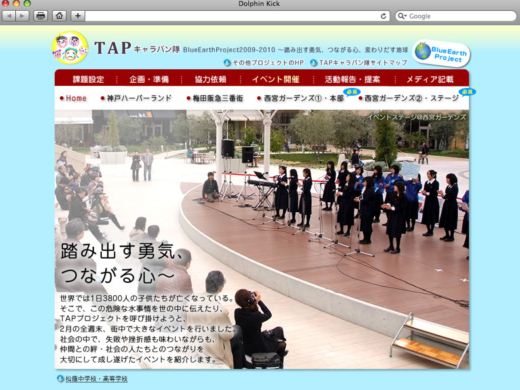The image size is (520, 390).
Task: Click the event stage hero photo
Action: click(262, 239)
